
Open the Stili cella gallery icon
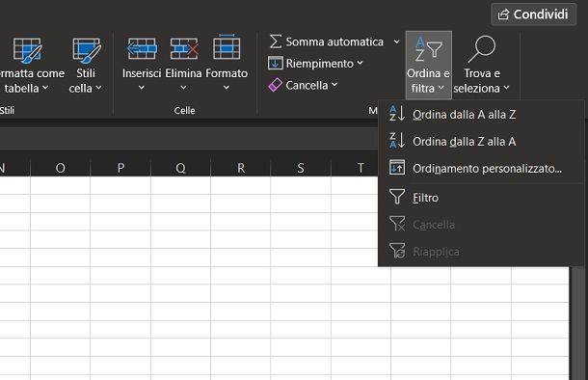coord(86,50)
